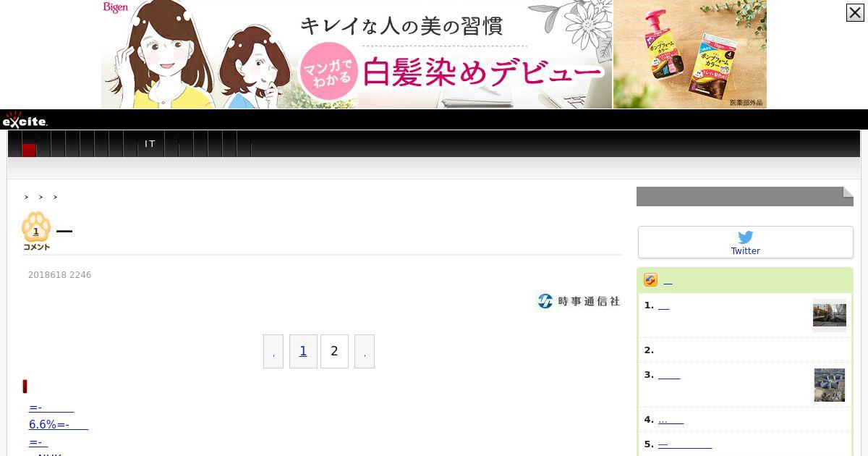Open the related link starting with 6.6%
Image resolution: width=868 pixels, height=456 pixels.
click(59, 425)
